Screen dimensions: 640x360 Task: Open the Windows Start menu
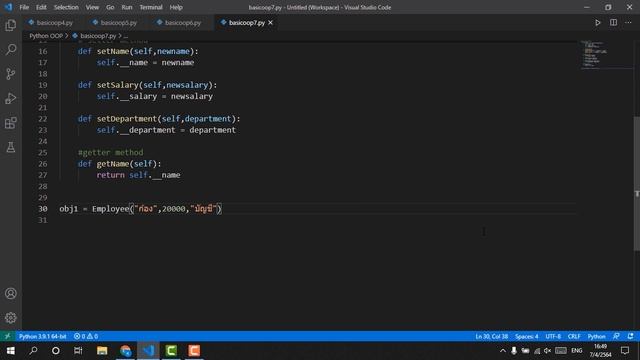11,351
